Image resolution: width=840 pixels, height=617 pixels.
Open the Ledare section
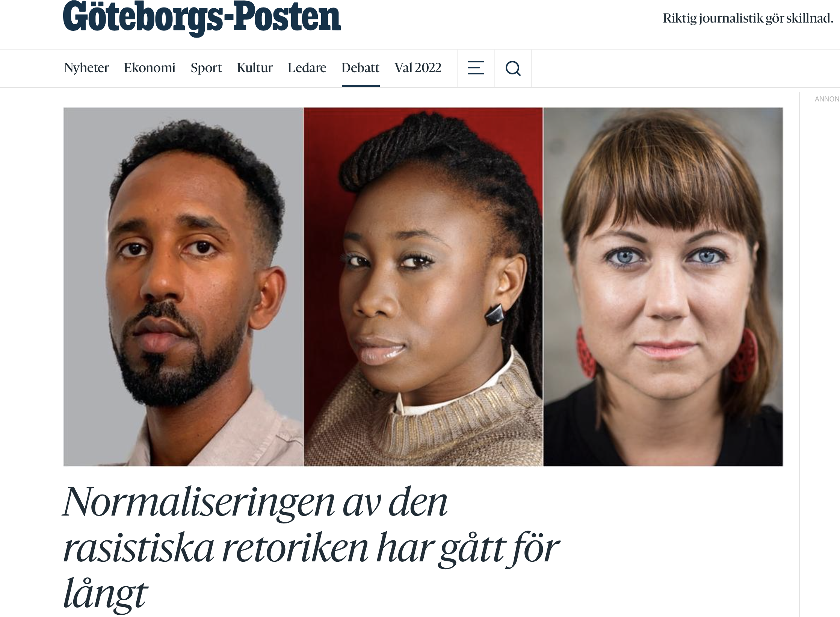click(307, 68)
